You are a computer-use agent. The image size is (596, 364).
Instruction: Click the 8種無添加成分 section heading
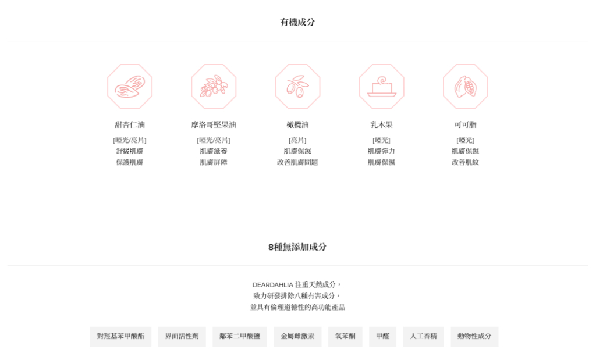pos(297,247)
